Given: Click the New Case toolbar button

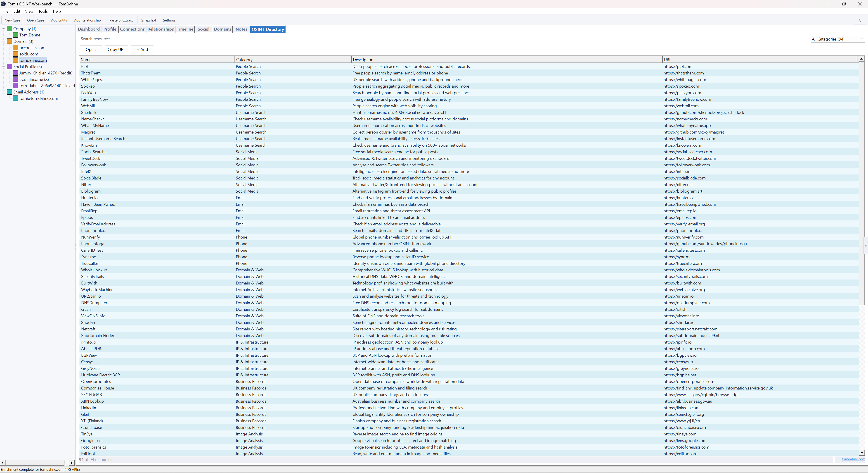Looking at the screenshot, I should [x=12, y=20].
